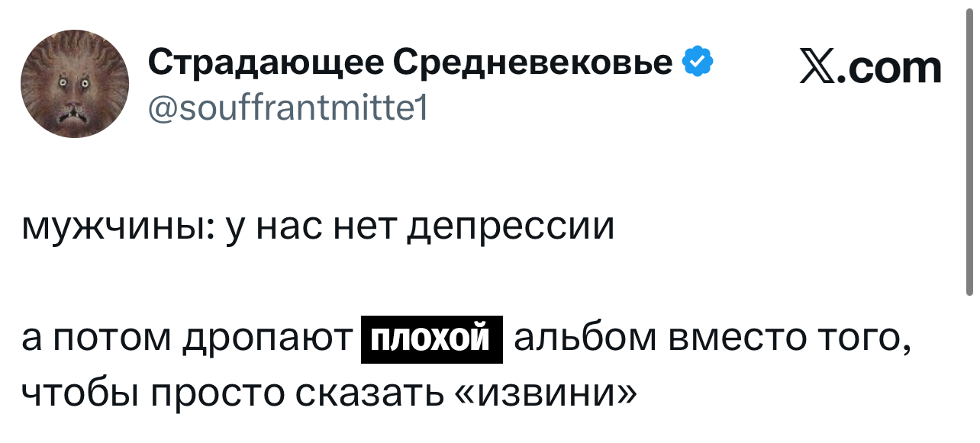This screenshot has height=443, width=980.
Task: Open the lion profile avatar
Action: [75, 86]
